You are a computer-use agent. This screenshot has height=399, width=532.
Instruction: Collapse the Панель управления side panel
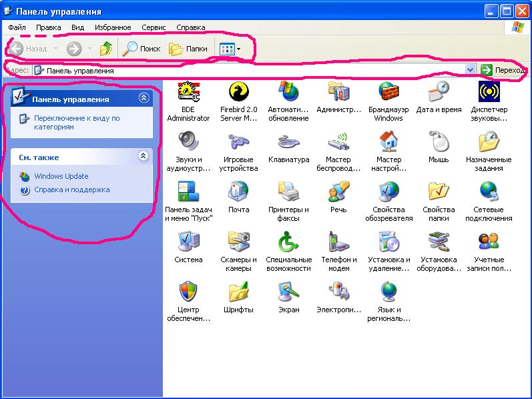pyautogui.click(x=144, y=98)
